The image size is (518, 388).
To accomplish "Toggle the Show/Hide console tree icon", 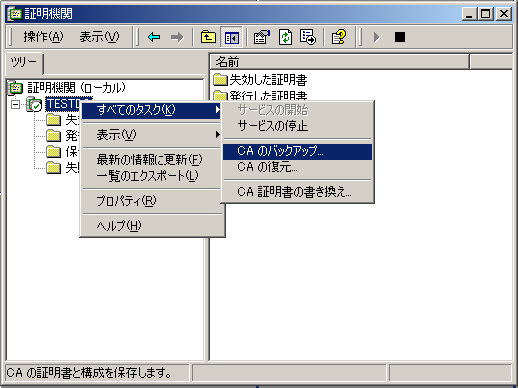I will click(232, 37).
